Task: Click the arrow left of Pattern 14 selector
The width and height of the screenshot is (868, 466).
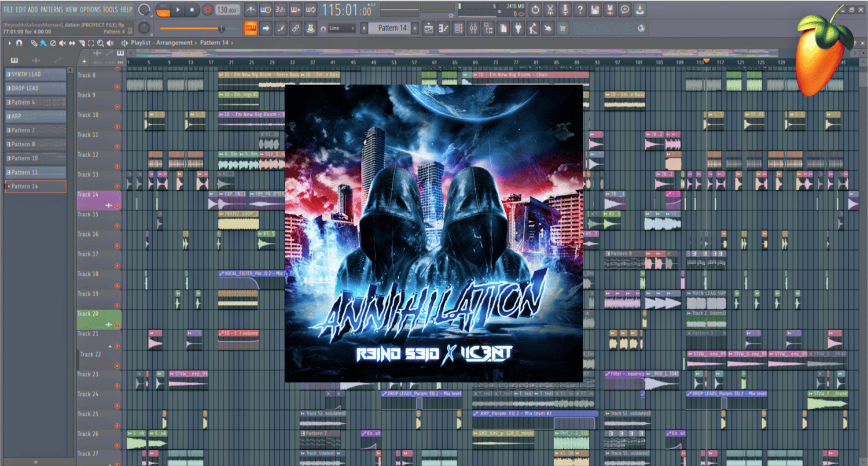Action: (364, 28)
